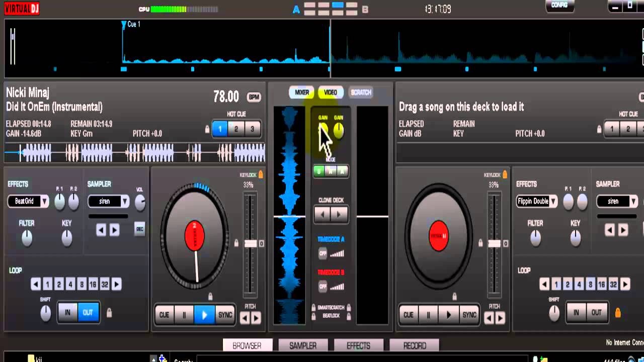Click the left deck pitch slider handle
This screenshot has width=644, height=362.
click(250, 243)
